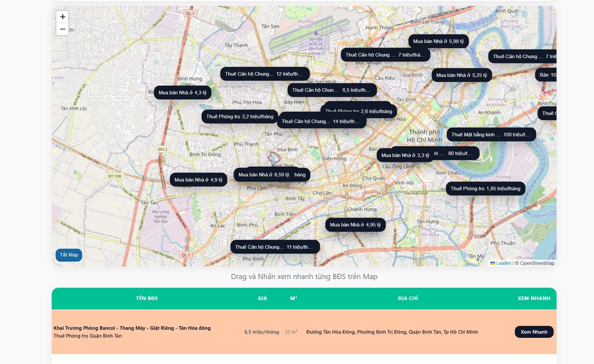Select marker Mua bán Nhà ở 4,3 tỷ
Screen dimensions: 594x364
[183, 93]
